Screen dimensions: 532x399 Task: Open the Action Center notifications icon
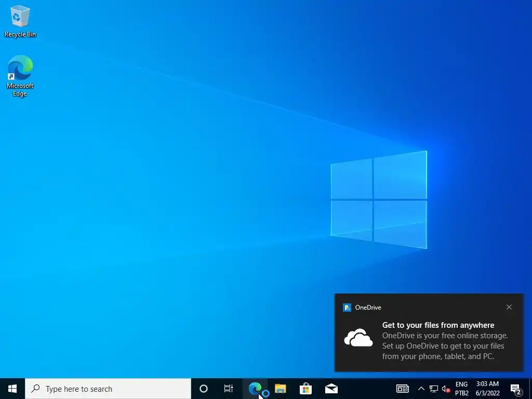[x=516, y=389]
